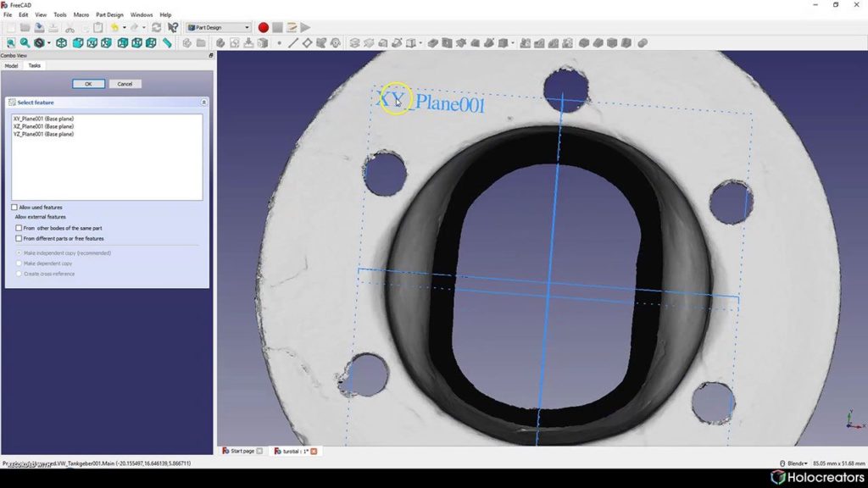
Task: Switch to the Model tab
Action: pos(11,66)
